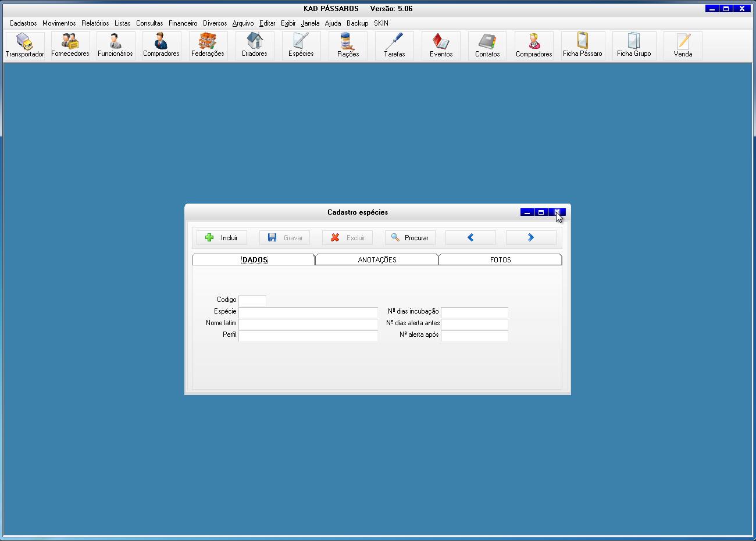
Task: Open the Criadores house icon
Action: pos(254,45)
